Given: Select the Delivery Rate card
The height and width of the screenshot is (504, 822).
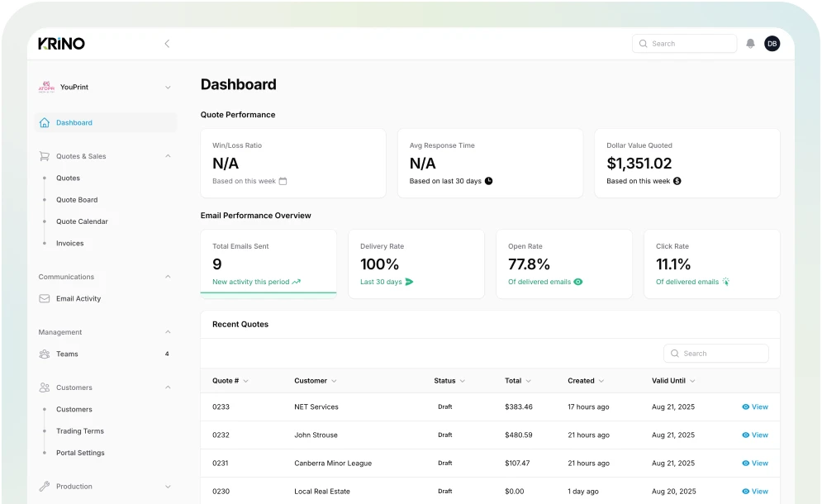Looking at the screenshot, I should (416, 264).
